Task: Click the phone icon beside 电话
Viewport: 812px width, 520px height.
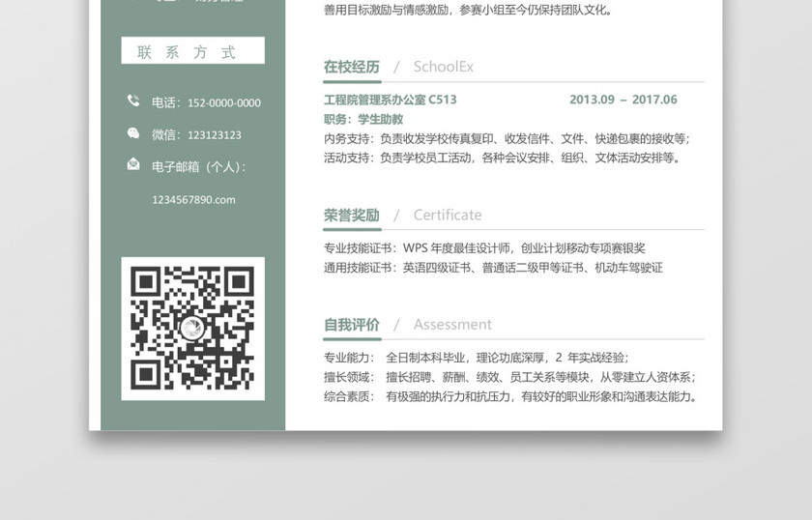Action: coord(133,101)
